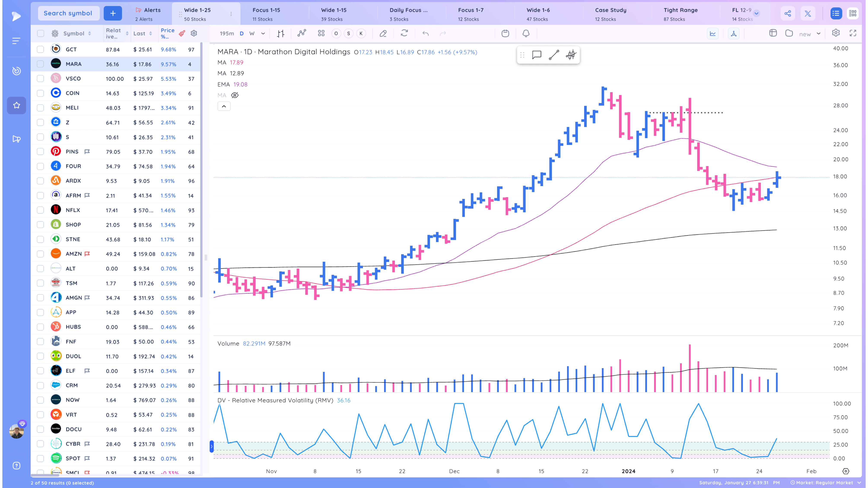The image size is (868, 488).
Task: Check the VSCO row checkbox
Action: [x=40, y=78]
